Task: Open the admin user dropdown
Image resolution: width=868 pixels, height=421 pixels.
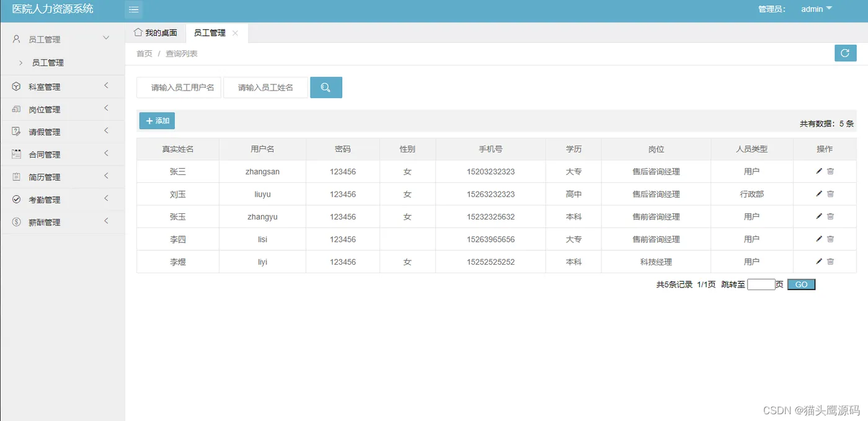Action: coord(817,9)
